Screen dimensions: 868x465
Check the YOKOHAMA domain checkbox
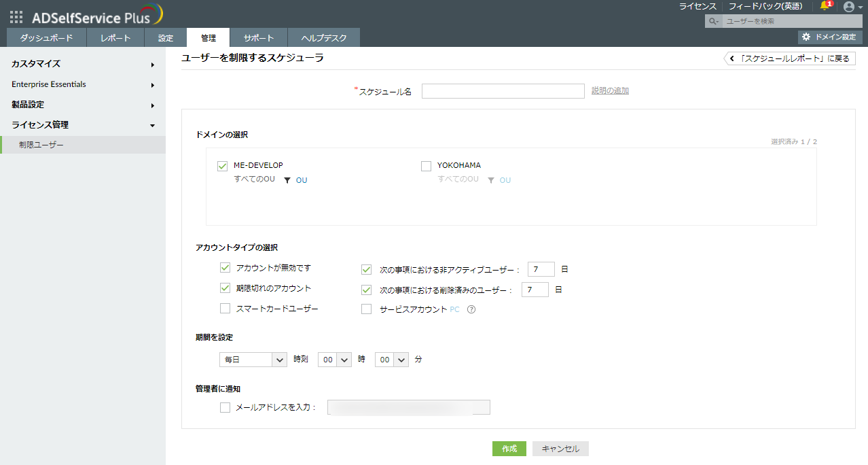coord(427,166)
